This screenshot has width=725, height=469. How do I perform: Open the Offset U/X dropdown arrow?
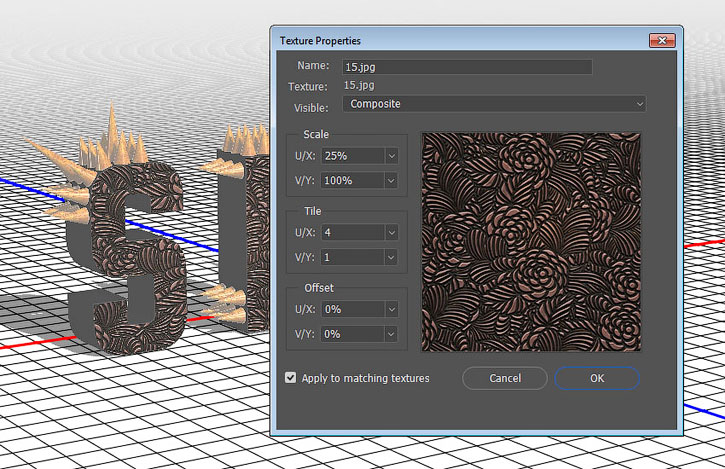391,309
